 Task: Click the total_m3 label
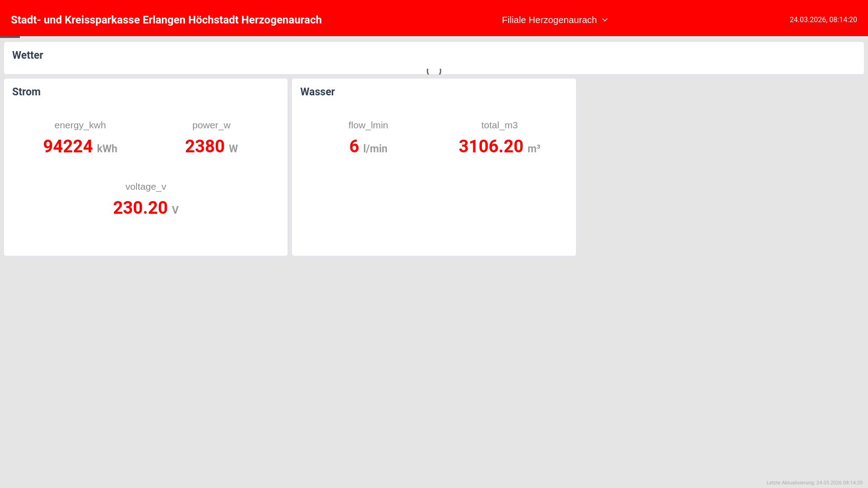click(499, 125)
